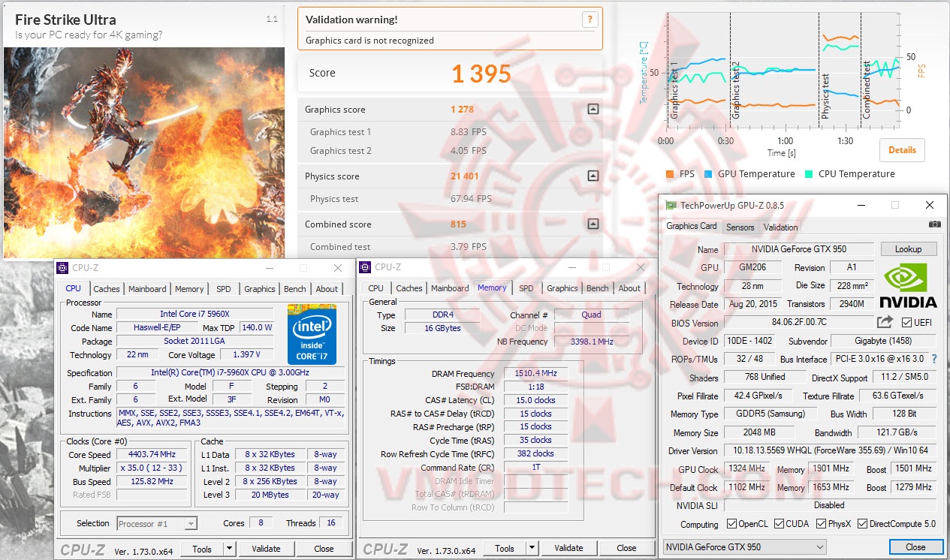
Task: Toggle the CUDA checkbox
Action: point(779,524)
